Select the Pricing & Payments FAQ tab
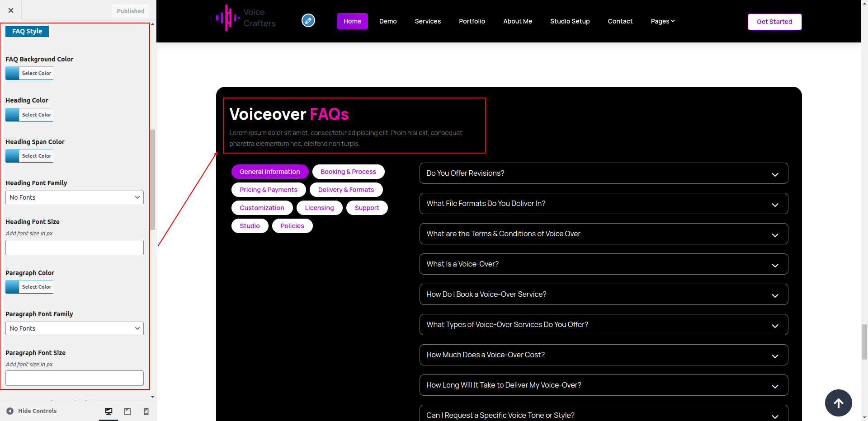 (269, 190)
